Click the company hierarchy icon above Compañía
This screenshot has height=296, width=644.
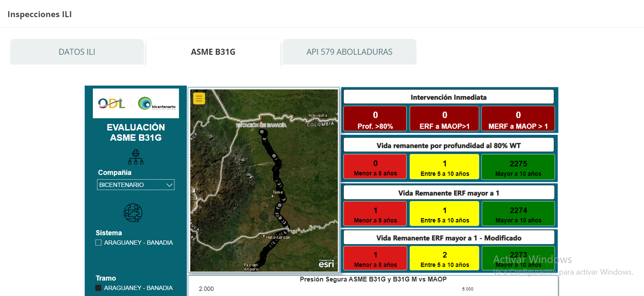click(x=136, y=157)
